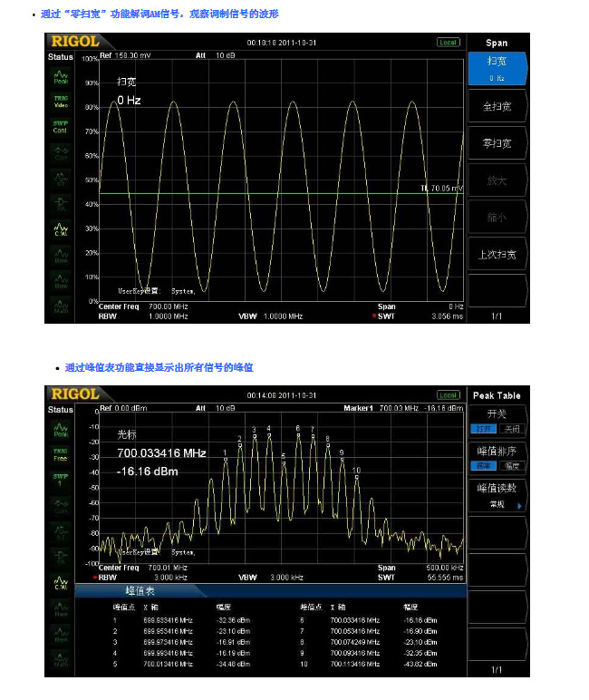
Task: Select the 零扫宽 zero span softkey
Action: [x=497, y=143]
